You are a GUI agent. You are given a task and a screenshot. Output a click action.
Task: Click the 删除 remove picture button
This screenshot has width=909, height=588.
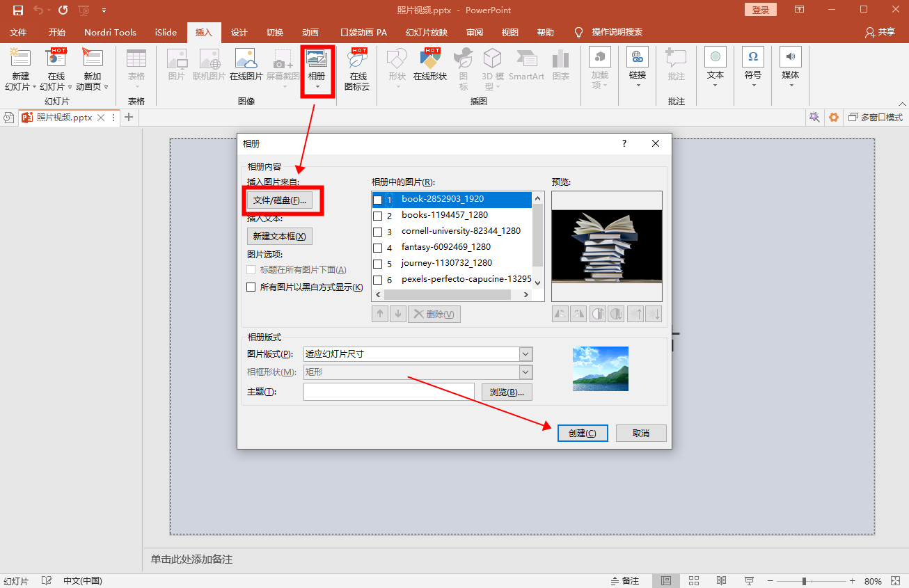pos(434,314)
